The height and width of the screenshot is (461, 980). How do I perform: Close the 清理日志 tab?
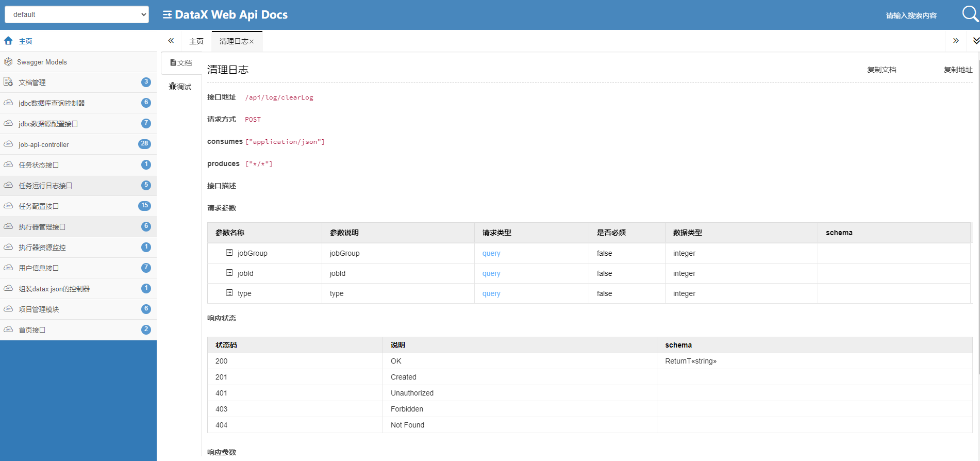point(252,42)
